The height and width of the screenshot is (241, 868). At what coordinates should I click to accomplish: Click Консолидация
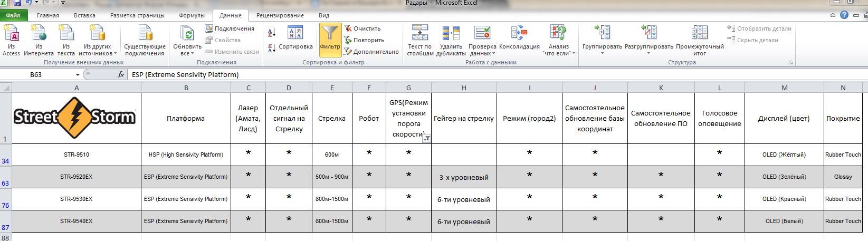519,38
